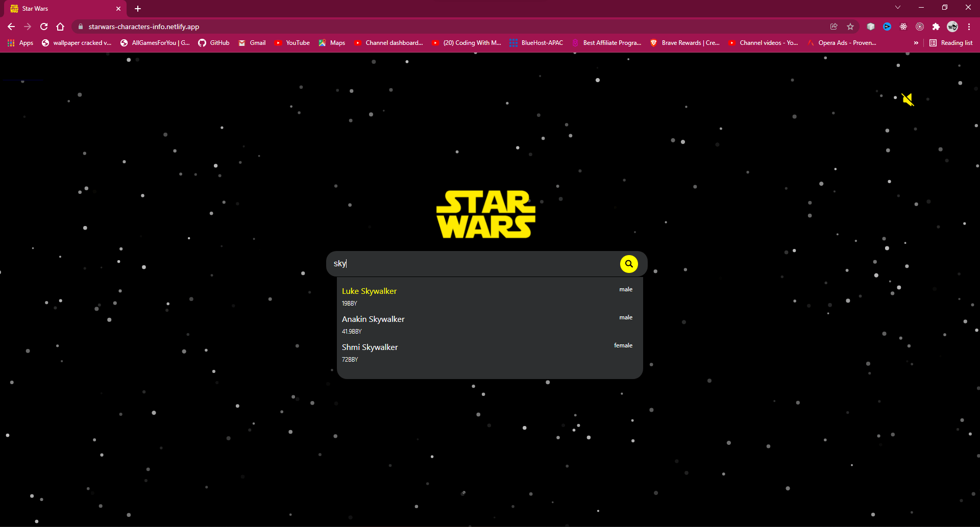Bookmark this page with star icon
Viewport: 980px width, 527px height.
pos(850,27)
